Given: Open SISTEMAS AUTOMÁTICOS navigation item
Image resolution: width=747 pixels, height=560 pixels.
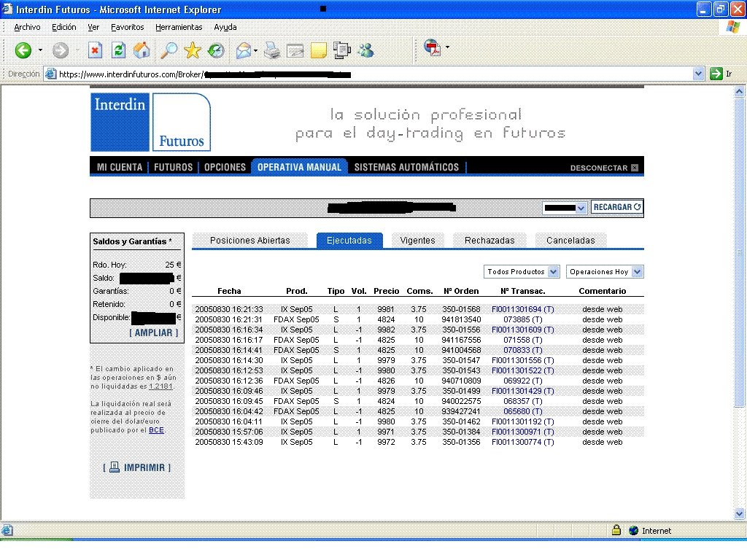Looking at the screenshot, I should [406, 167].
